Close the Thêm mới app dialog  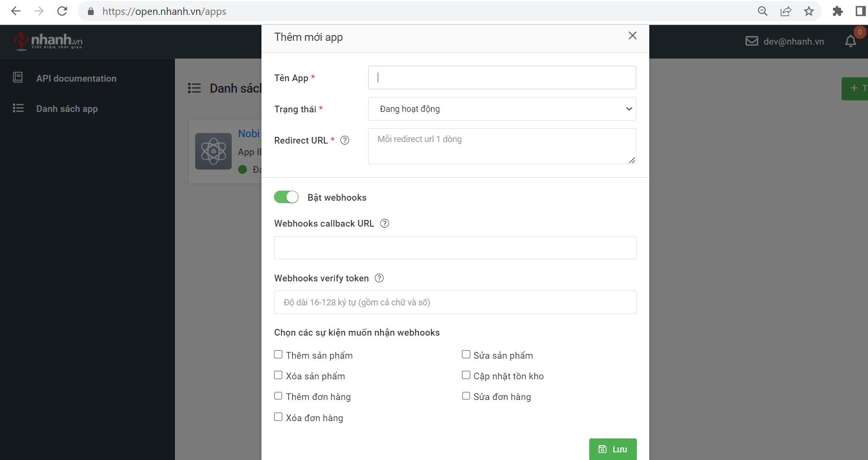tap(632, 36)
